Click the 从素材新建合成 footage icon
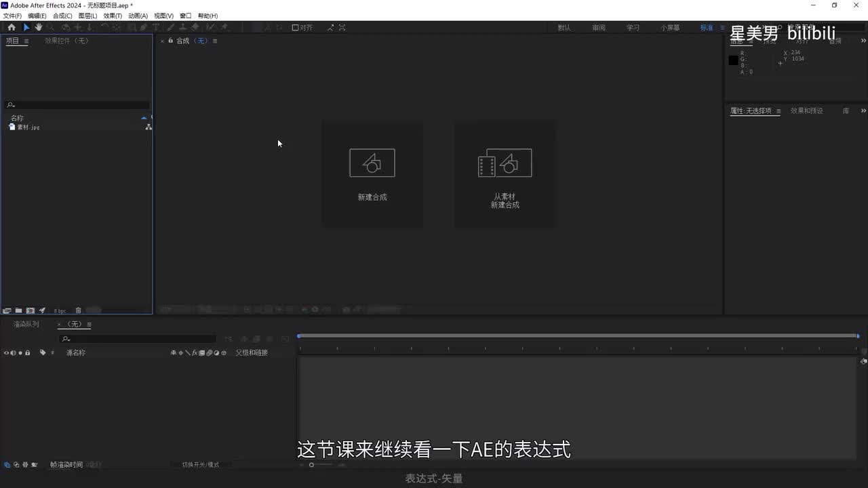 point(505,163)
